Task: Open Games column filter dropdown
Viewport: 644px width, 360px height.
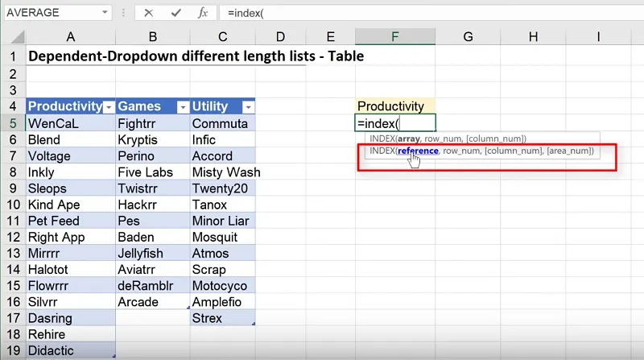Action: [182, 107]
